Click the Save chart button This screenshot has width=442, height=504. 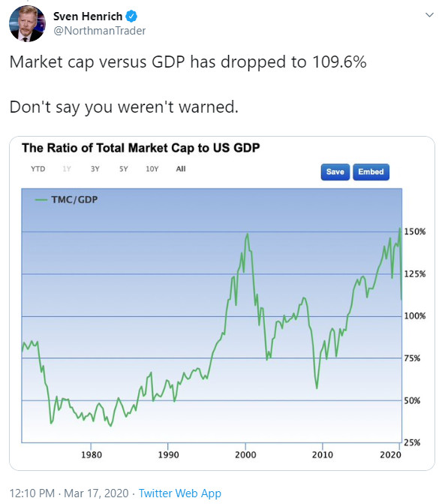[x=335, y=172]
